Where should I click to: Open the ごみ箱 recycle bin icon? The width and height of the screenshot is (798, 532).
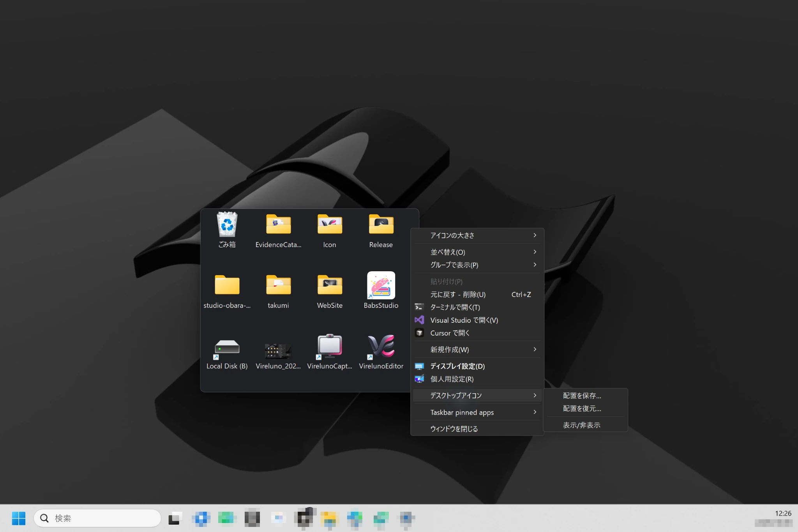tap(227, 230)
